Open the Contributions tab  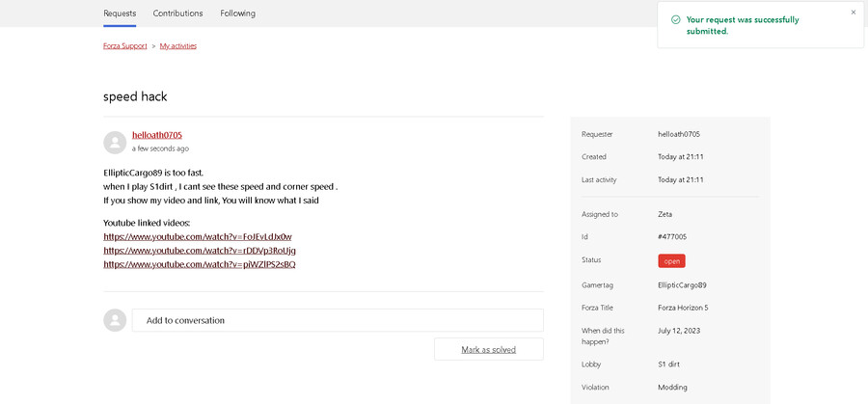point(177,13)
